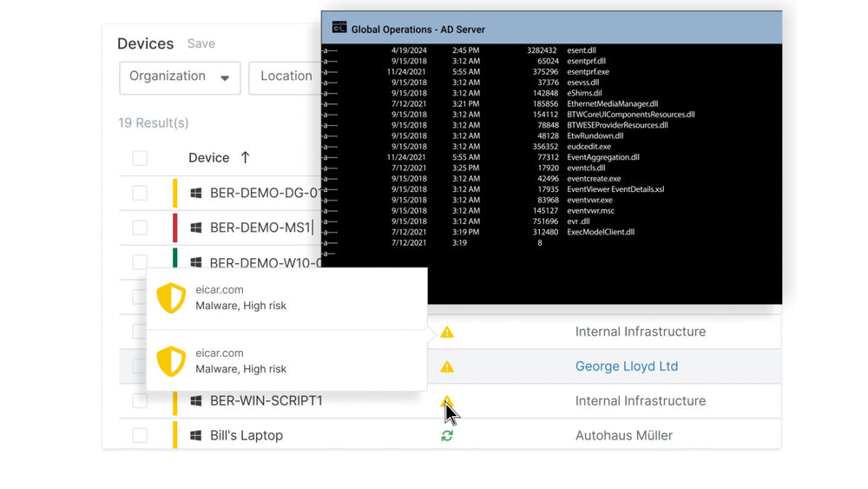Viewport: 868px width, 489px height.
Task: Click the Device column header
Action: tap(208, 158)
